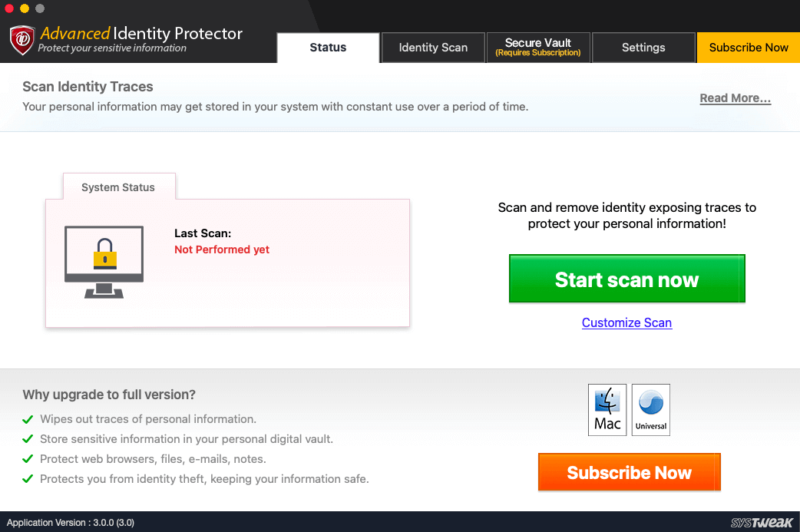800x532 pixels.
Task: Click the green checkmark beside personal vault benefit
Action: click(28, 438)
